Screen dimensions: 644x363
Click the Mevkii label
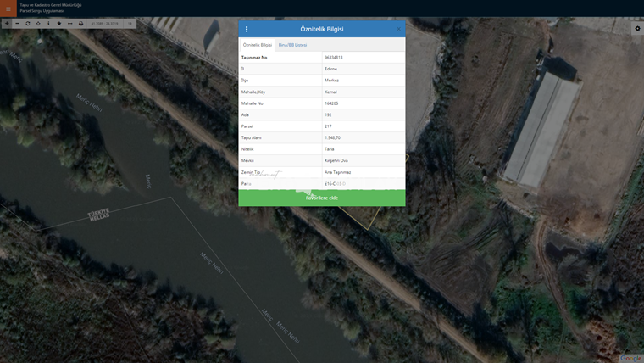247,161
